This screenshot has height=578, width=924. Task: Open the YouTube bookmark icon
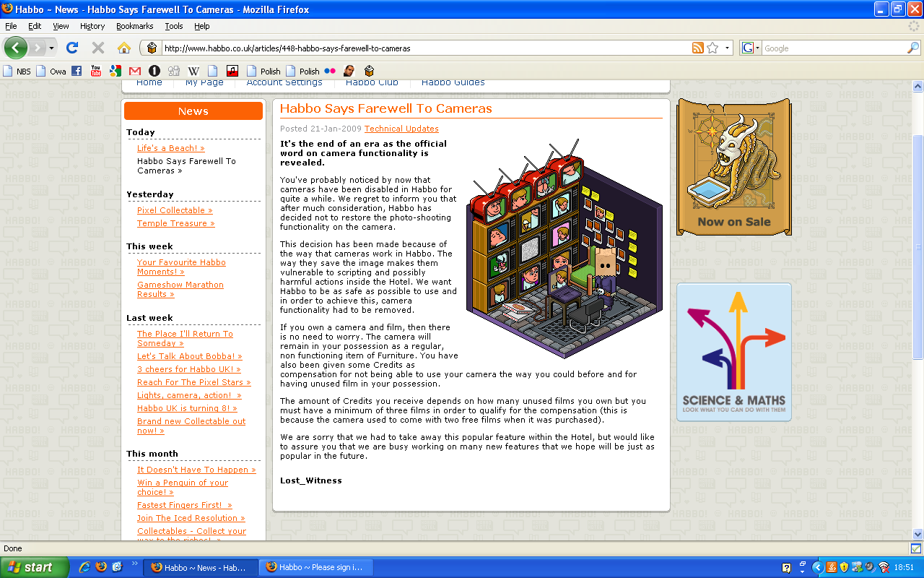(x=95, y=71)
